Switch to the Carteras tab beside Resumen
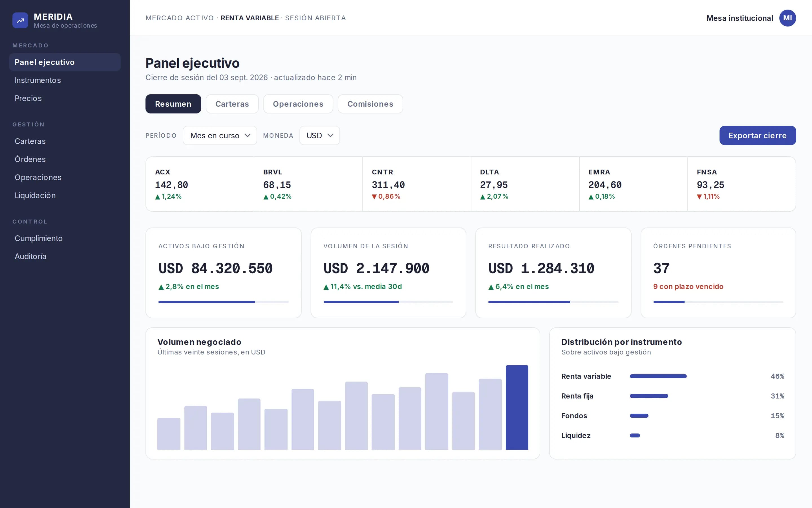The height and width of the screenshot is (508, 812). (x=232, y=104)
